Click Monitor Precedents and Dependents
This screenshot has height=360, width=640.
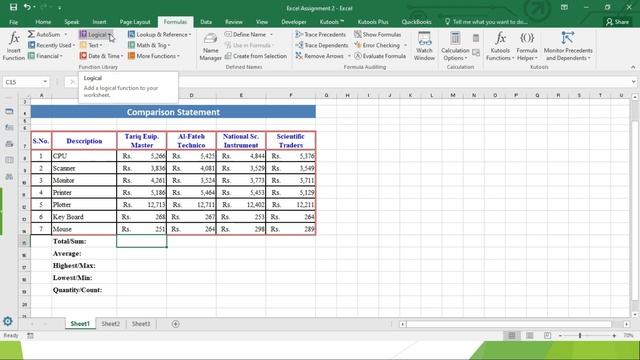pyautogui.click(x=568, y=46)
